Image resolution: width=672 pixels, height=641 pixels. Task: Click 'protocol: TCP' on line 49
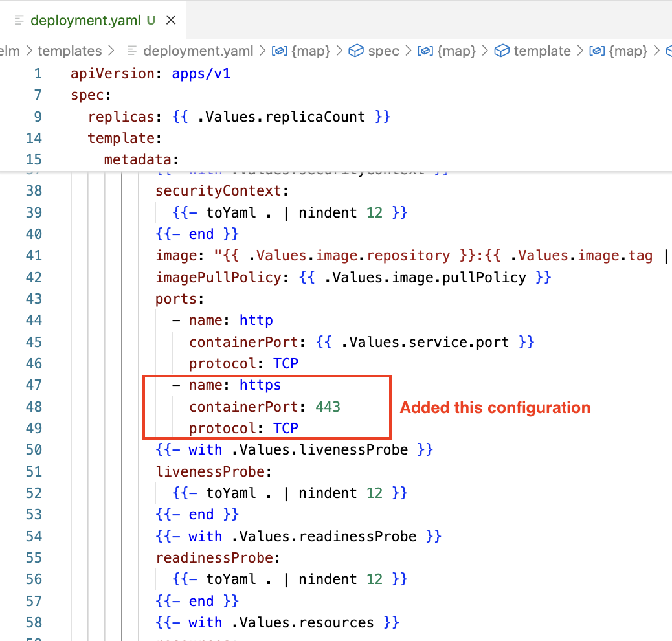pyautogui.click(x=243, y=429)
